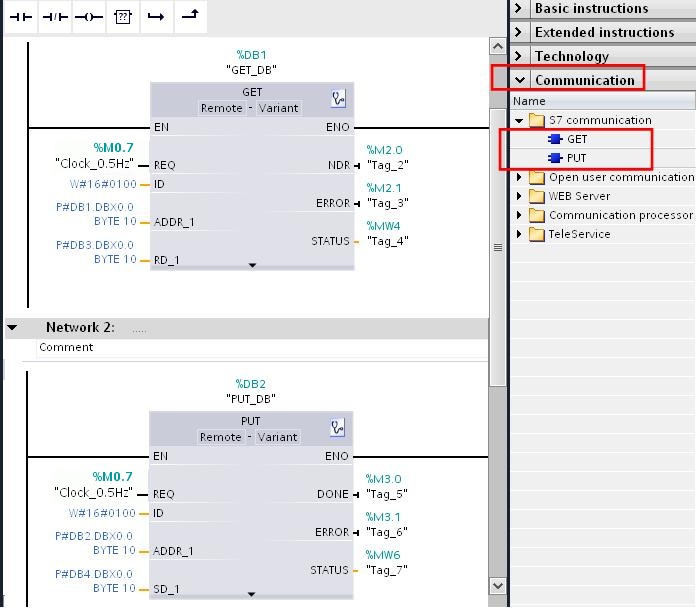The image size is (696, 608).
Task: Expand the Communication processor node arrow
Action: [x=519, y=215]
